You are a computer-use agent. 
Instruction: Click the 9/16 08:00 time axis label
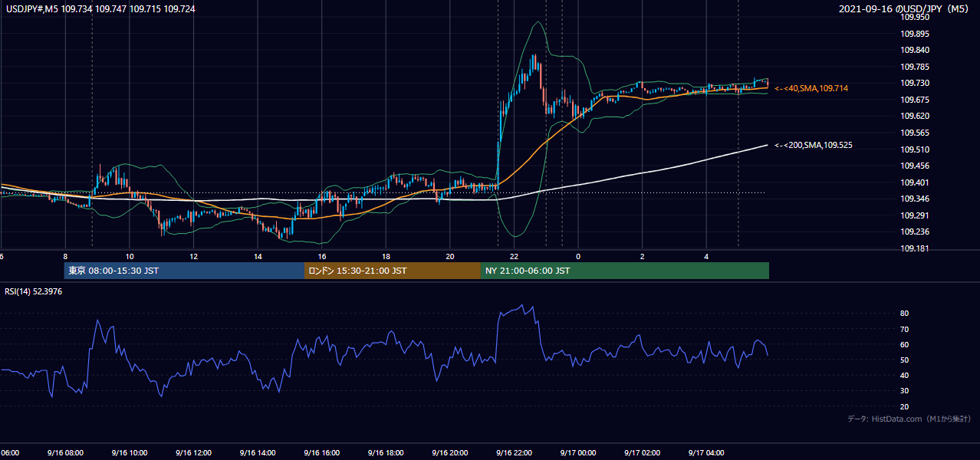tap(65, 452)
